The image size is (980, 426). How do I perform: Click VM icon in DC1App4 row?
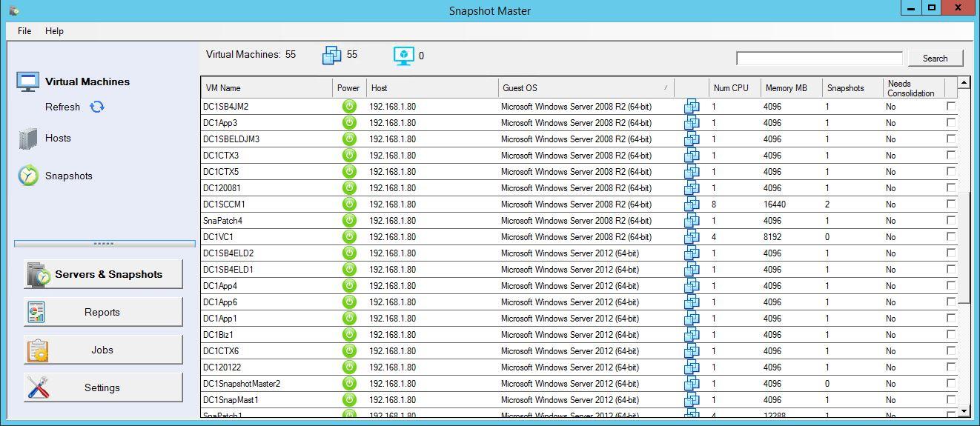tap(692, 286)
